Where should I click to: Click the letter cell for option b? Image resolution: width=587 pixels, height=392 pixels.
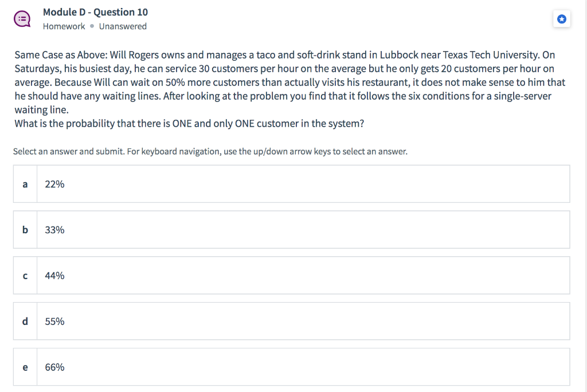tap(25, 229)
